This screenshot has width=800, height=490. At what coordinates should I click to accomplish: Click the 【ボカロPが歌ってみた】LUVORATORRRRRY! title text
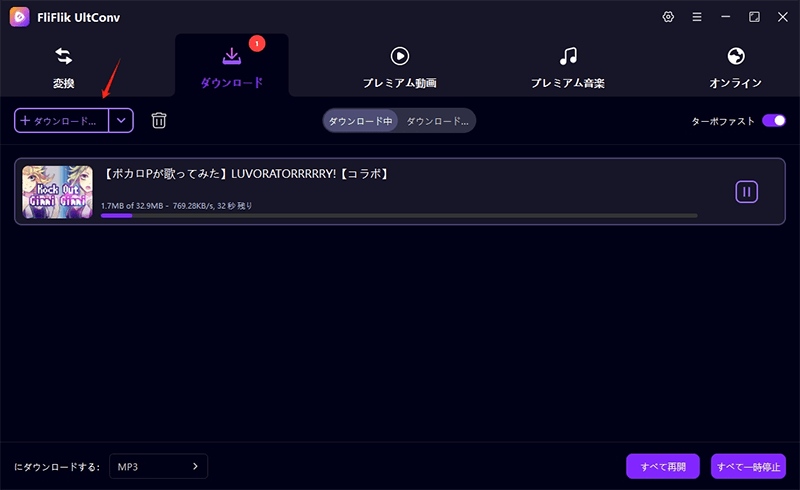(x=246, y=174)
